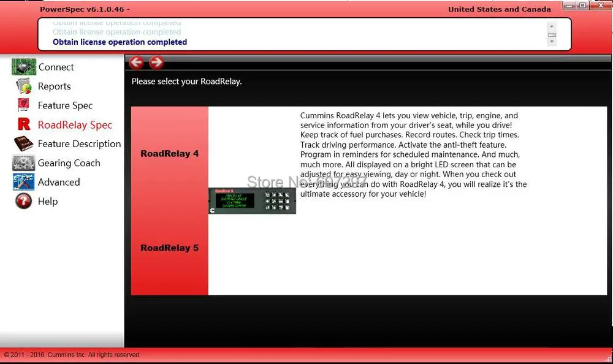Viewport: 613px width, 364px height.
Task: Choose the RoadRelay 5 option
Action: pos(170,248)
